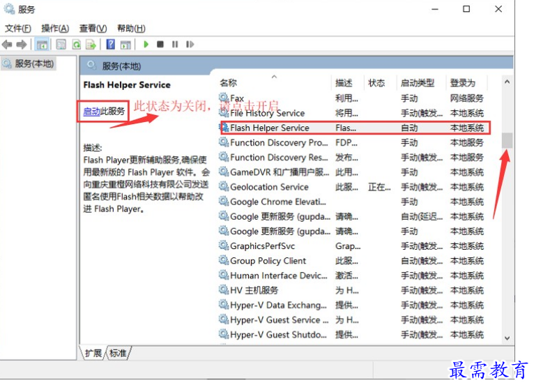Switch to the 扩展 tab
534x392 pixels.
(x=93, y=353)
